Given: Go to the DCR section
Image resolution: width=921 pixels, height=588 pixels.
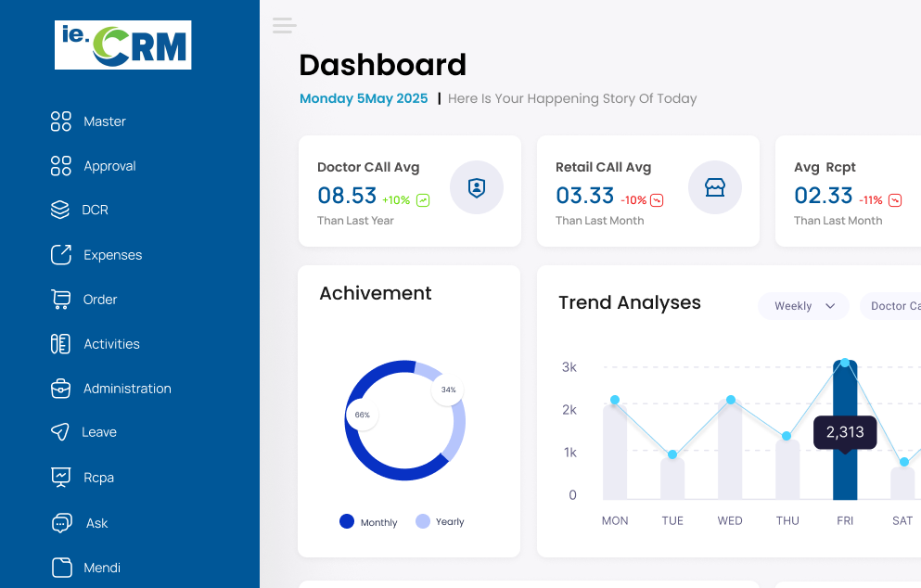Looking at the screenshot, I should [95, 210].
